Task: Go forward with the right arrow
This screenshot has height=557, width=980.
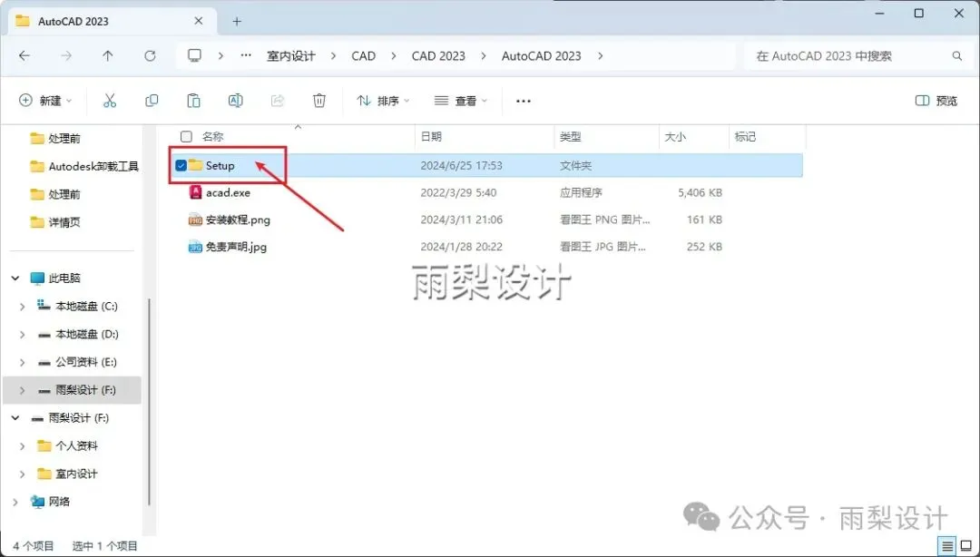Action: pyautogui.click(x=66, y=55)
